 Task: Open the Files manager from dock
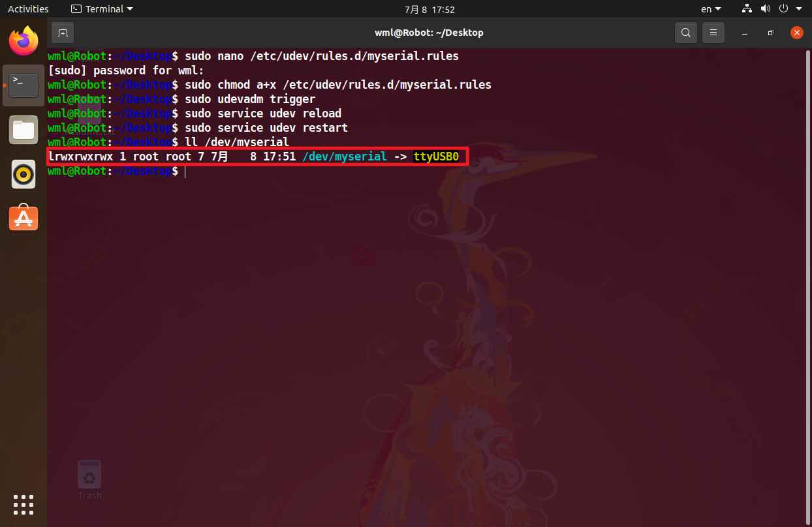pyautogui.click(x=23, y=130)
